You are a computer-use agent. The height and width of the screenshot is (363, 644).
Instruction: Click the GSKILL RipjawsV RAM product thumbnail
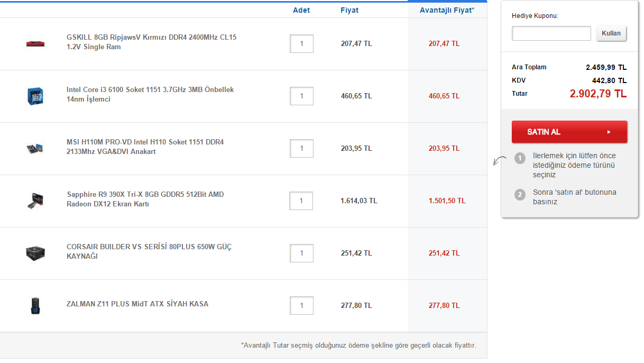point(35,43)
